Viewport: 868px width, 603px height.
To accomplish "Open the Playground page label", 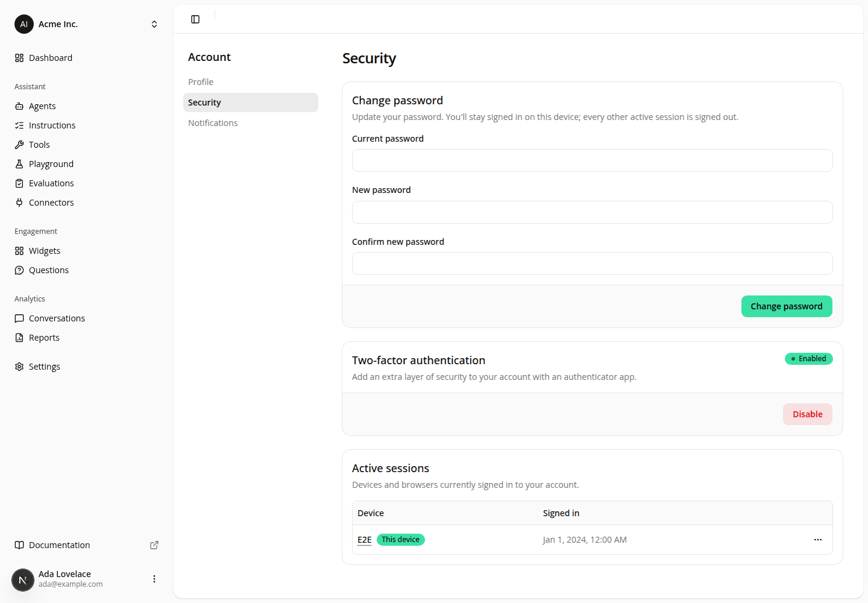I will tap(51, 164).
